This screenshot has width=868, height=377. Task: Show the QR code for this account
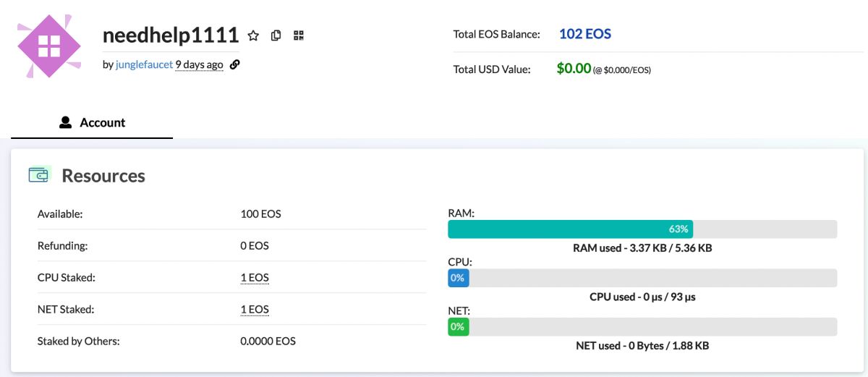click(x=299, y=35)
